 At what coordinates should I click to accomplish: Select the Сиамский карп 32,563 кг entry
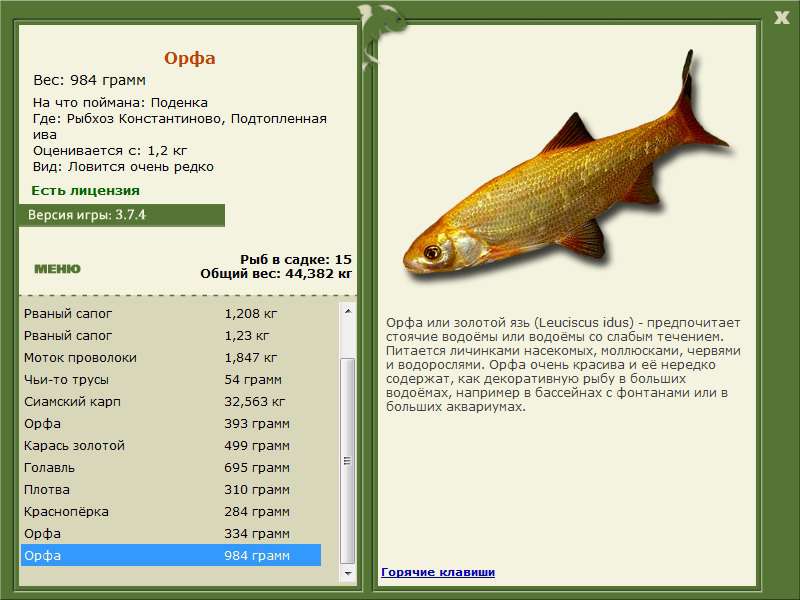pos(170,402)
